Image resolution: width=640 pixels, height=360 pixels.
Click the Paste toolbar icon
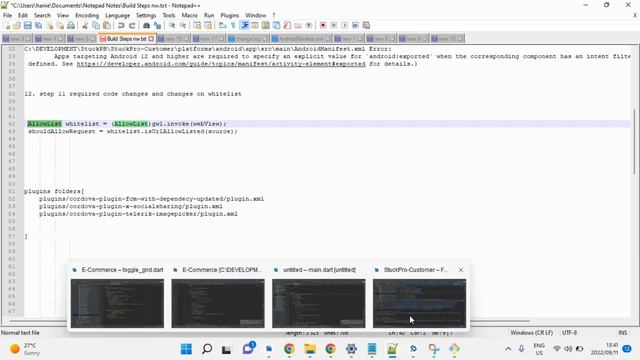point(107,25)
